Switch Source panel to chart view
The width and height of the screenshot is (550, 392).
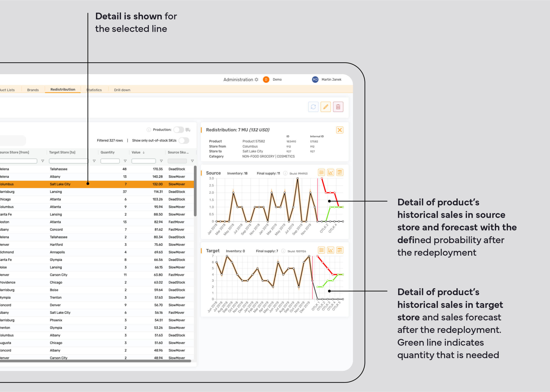(x=330, y=172)
